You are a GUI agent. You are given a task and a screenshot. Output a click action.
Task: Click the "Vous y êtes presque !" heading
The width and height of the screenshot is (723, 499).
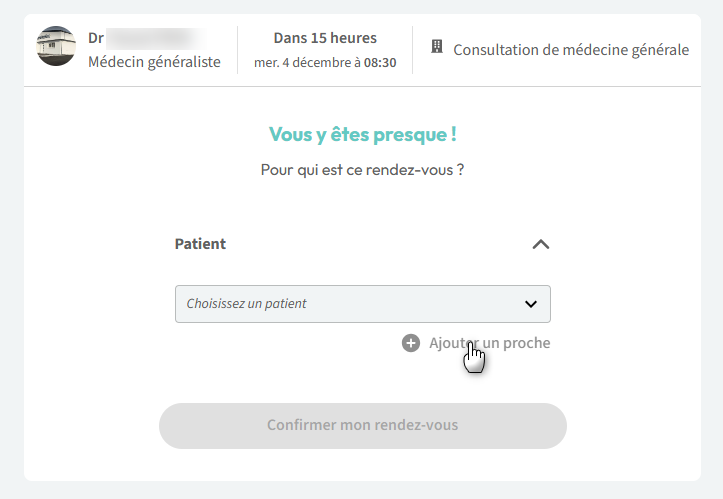click(x=362, y=135)
